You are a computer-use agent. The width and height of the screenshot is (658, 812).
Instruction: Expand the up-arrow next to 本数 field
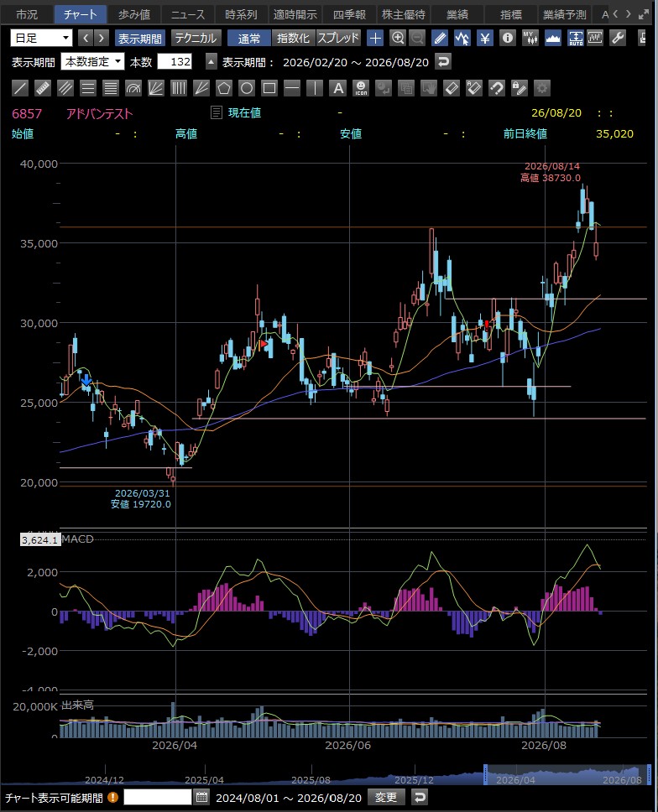[x=211, y=62]
